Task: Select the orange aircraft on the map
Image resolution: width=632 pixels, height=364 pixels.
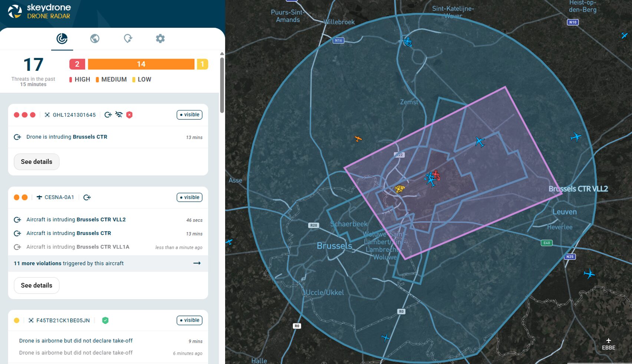Action: tap(358, 139)
